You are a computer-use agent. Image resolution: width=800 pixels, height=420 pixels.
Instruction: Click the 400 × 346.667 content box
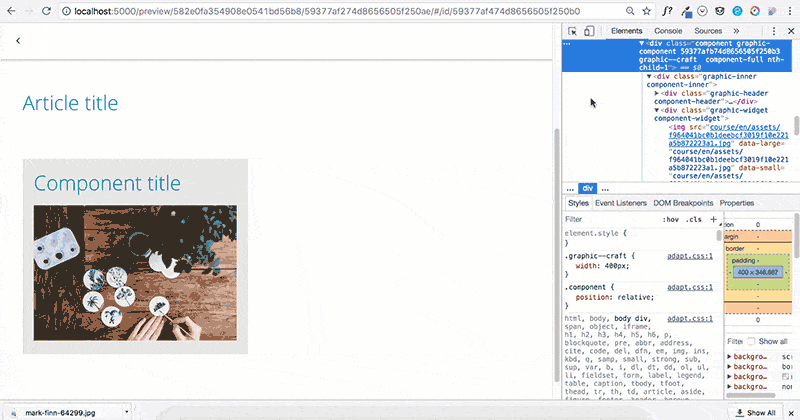point(758,272)
